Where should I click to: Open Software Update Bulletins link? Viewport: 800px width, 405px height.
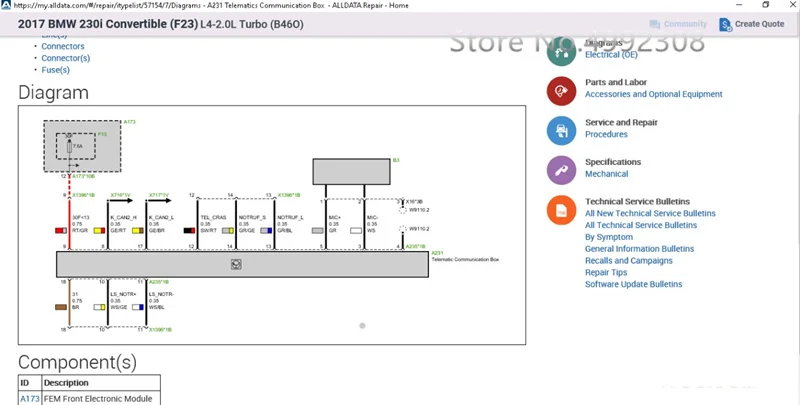point(634,284)
